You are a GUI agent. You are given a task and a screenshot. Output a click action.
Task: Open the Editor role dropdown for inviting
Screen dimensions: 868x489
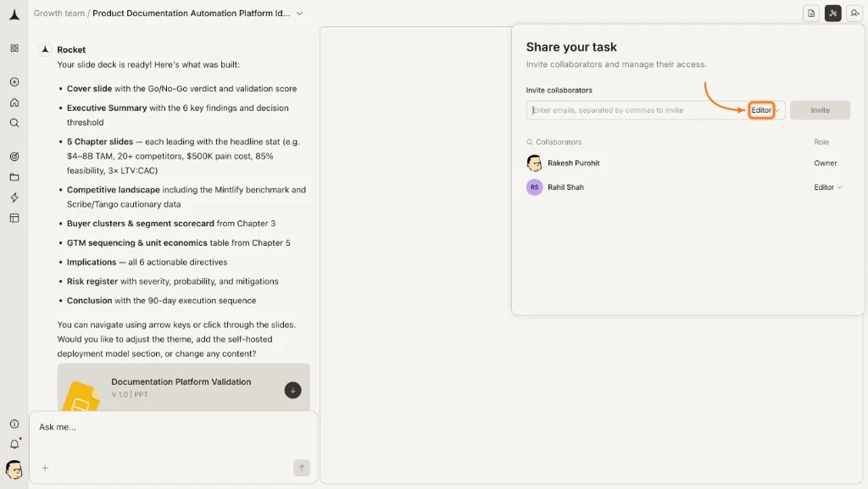click(x=762, y=109)
